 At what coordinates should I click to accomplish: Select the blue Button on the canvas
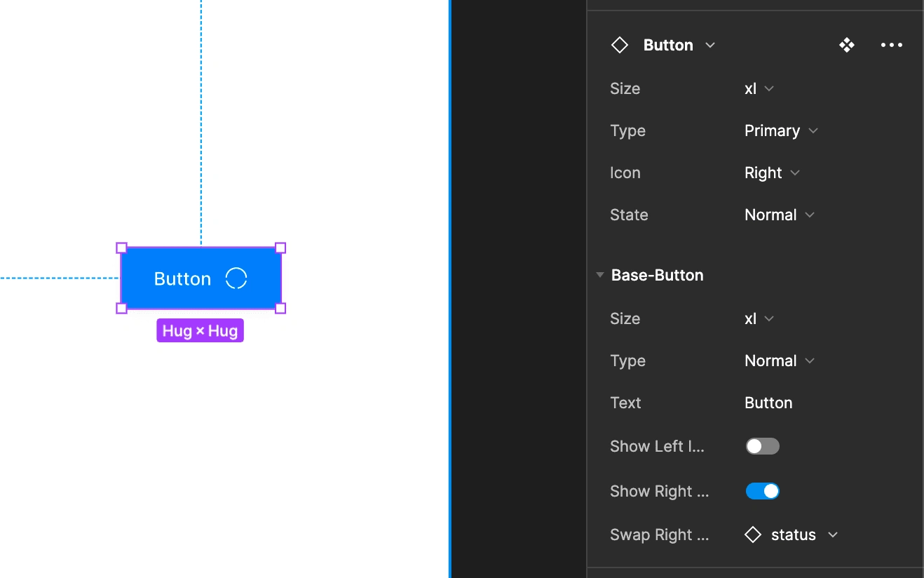coord(201,278)
